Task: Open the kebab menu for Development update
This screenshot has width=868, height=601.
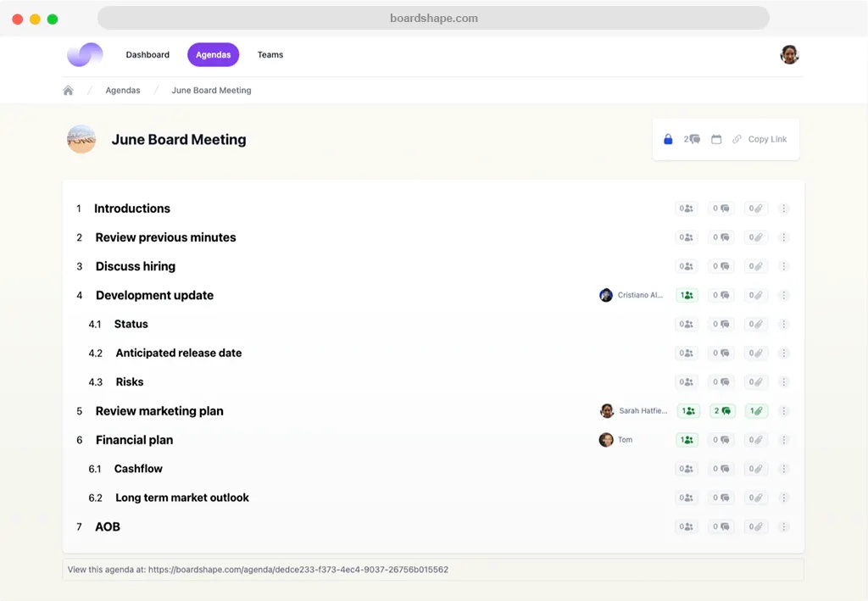Action: 784,294
